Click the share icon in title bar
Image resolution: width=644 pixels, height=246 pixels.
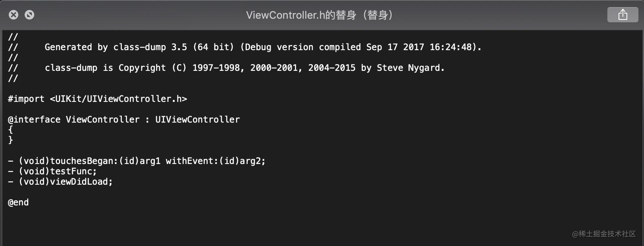point(623,15)
